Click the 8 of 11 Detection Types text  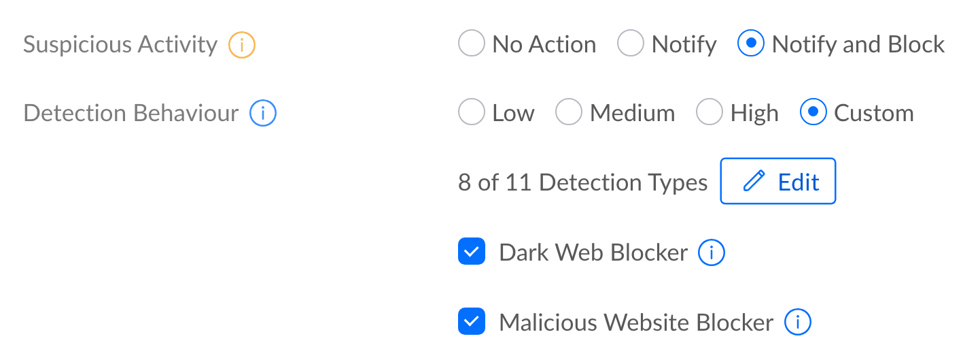582,182
